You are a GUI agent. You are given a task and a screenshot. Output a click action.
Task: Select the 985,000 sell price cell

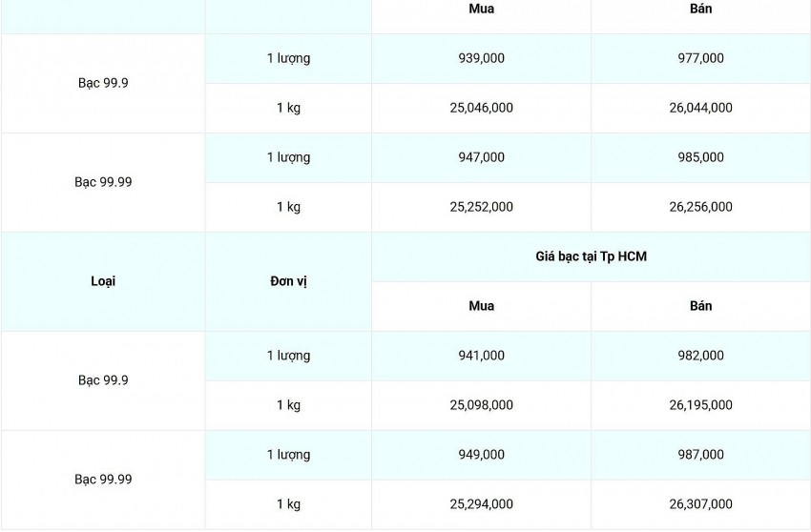pyautogui.click(x=700, y=157)
